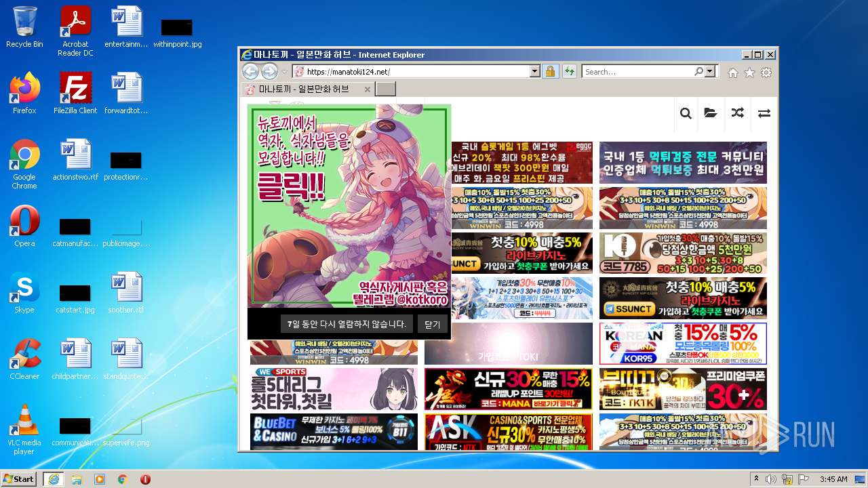The height and width of the screenshot is (488, 868).
Task: Click the website swap arrows icon
Action: (x=764, y=113)
